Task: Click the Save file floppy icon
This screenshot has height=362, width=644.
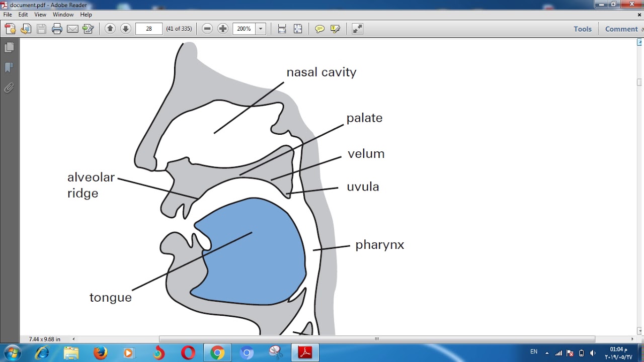Action: [x=41, y=29]
